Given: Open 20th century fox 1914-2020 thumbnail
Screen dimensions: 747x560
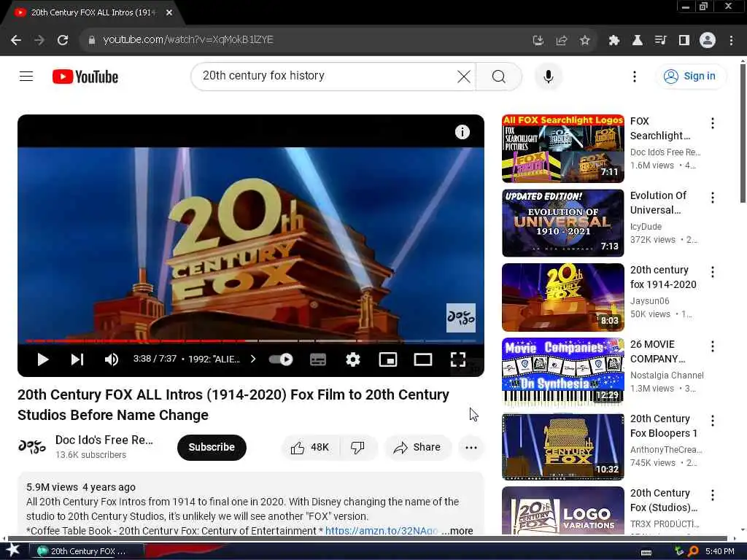Looking at the screenshot, I should pyautogui.click(x=562, y=297).
